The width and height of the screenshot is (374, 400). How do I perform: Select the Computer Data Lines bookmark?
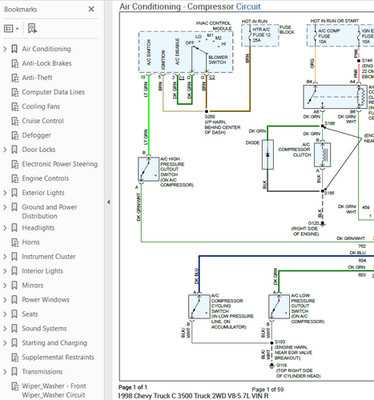[53, 92]
